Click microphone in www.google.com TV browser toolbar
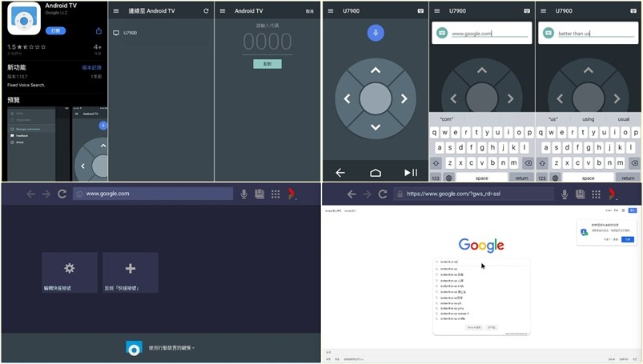 point(243,194)
